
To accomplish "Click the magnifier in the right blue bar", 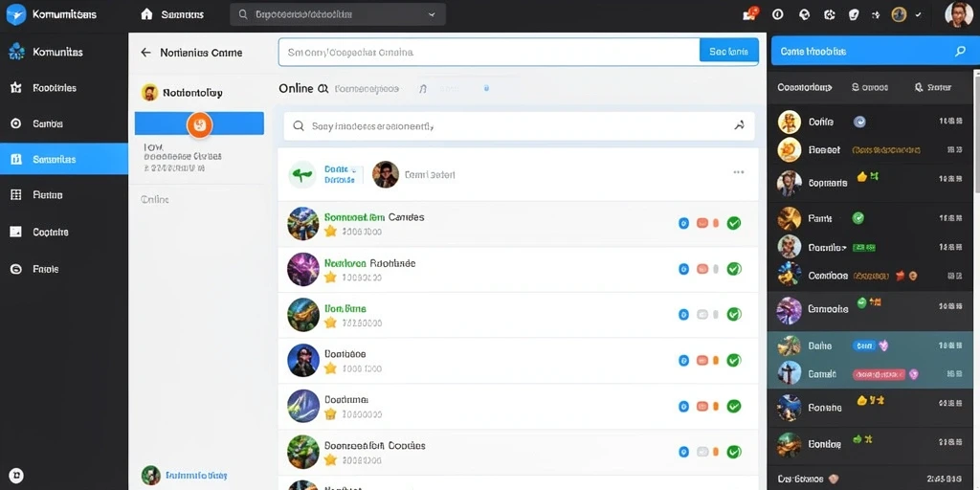I will (960, 52).
